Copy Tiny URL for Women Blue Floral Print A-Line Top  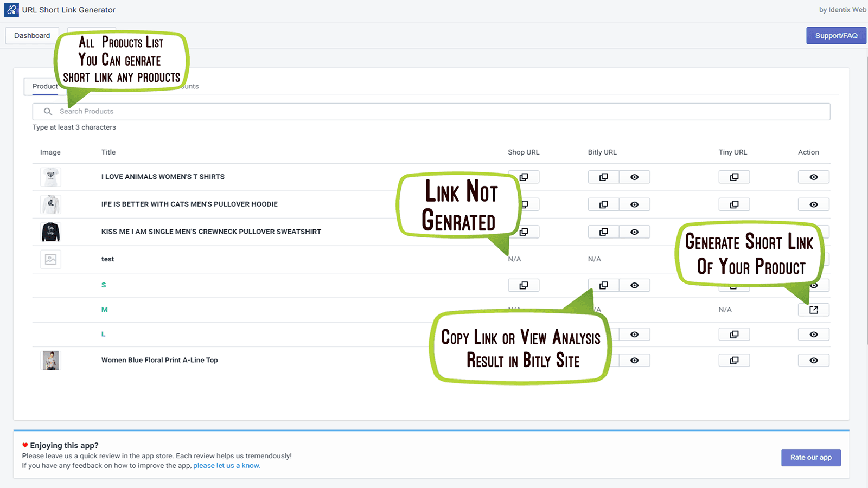(734, 360)
